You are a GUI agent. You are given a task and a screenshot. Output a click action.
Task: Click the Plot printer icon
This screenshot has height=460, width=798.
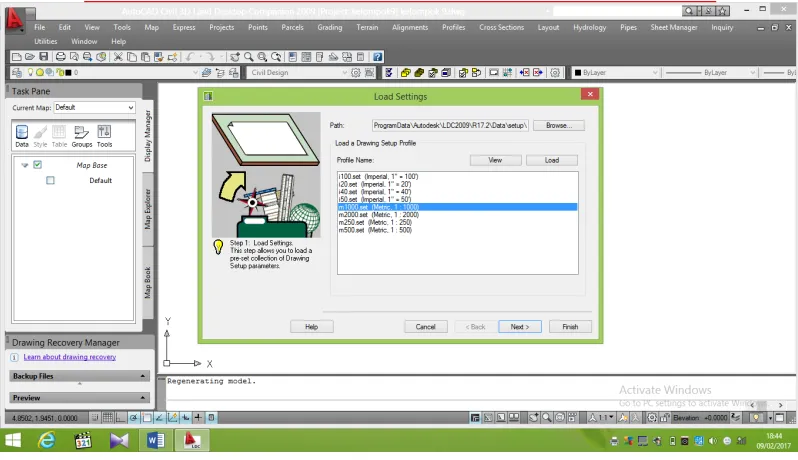pos(61,57)
